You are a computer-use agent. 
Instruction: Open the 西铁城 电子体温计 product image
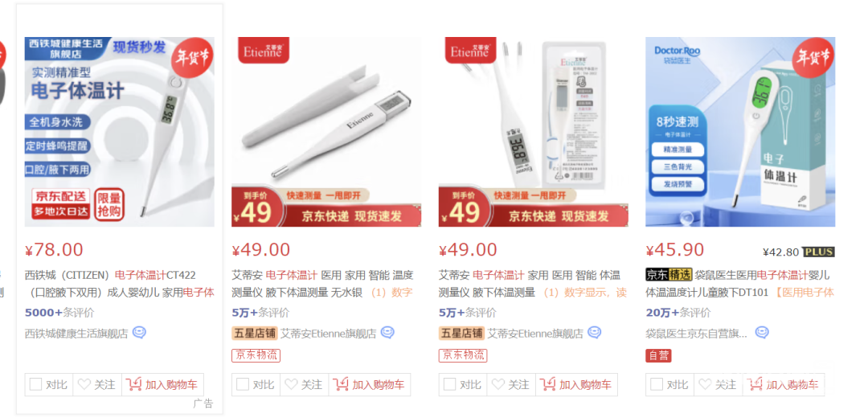(120, 132)
